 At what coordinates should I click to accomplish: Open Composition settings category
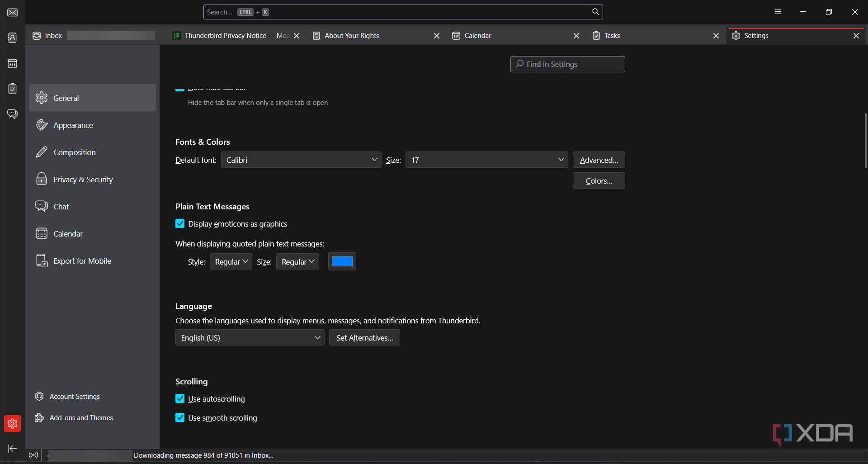coord(92,152)
